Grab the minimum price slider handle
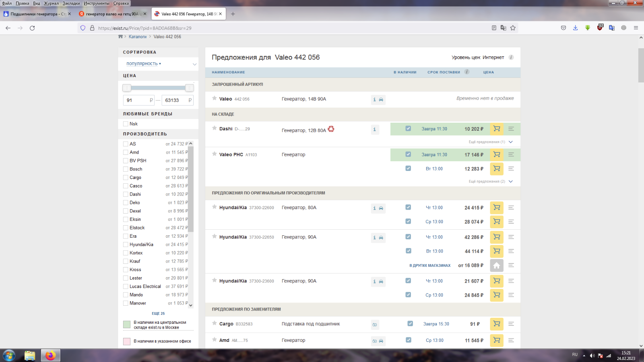The image size is (644, 362). pyautogui.click(x=127, y=88)
